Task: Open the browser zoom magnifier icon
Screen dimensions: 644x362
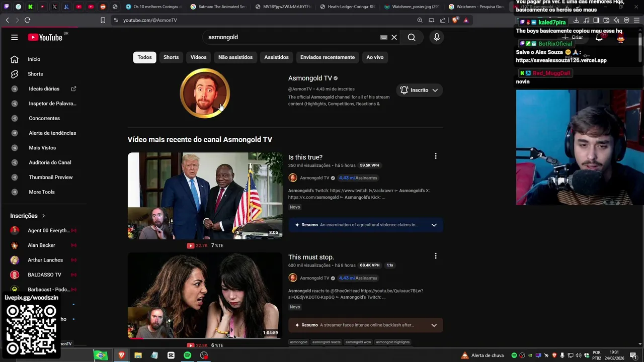Action: (x=420, y=20)
